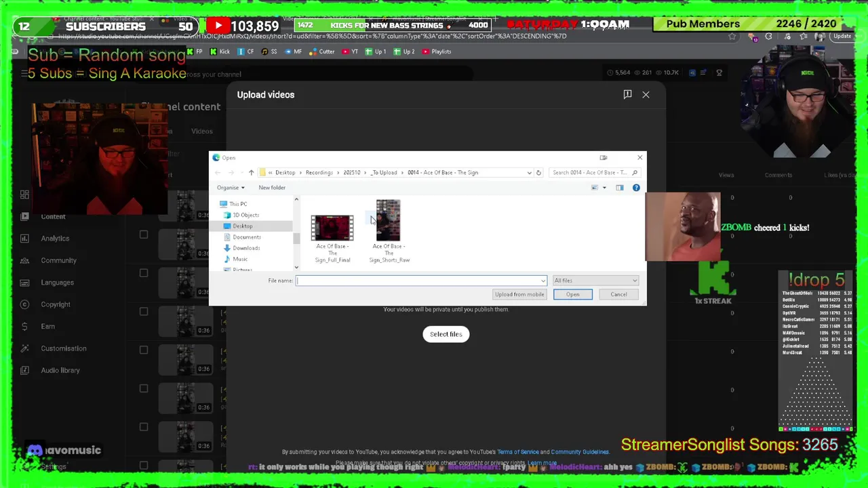
Task: Switch to the Videos tab in channel content
Action: coord(201,131)
